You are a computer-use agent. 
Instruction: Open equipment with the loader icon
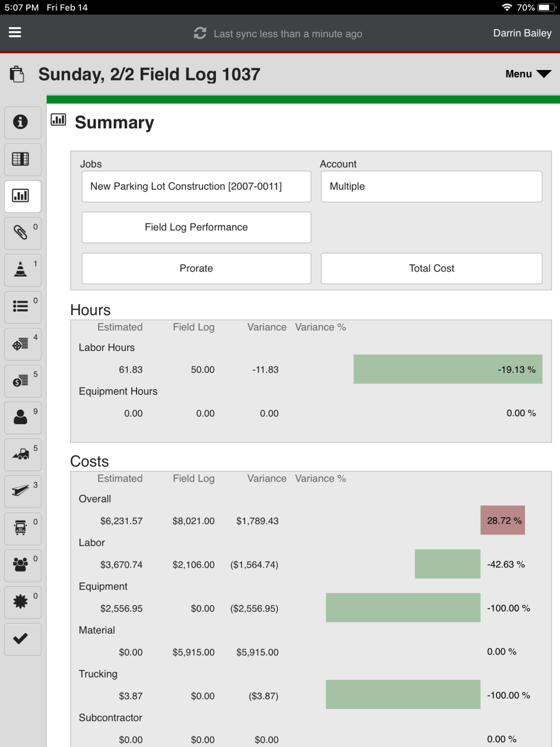point(22,454)
